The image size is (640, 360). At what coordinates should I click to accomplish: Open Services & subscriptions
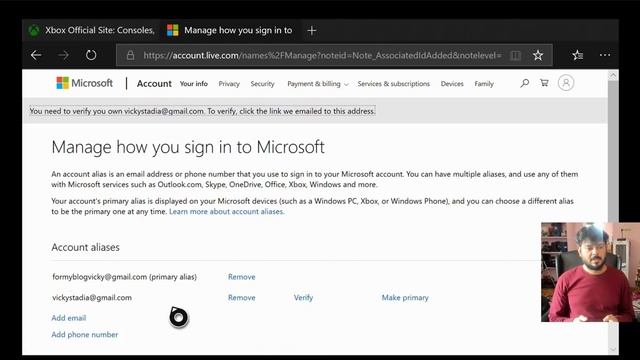[x=393, y=84]
